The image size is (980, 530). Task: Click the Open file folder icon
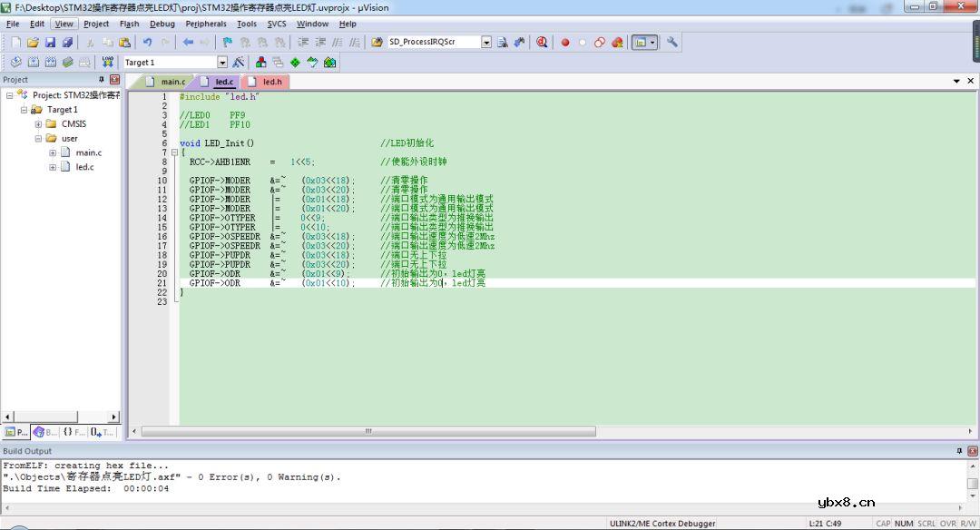click(x=33, y=43)
